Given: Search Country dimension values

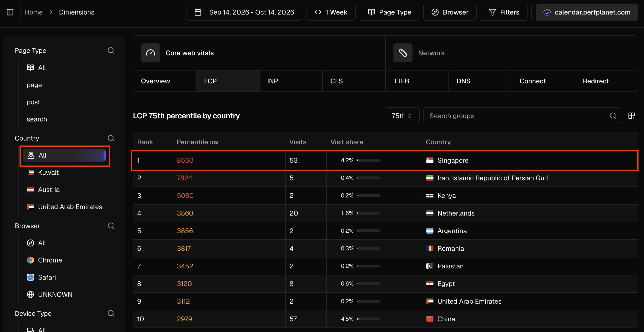Looking at the screenshot, I should click(111, 138).
